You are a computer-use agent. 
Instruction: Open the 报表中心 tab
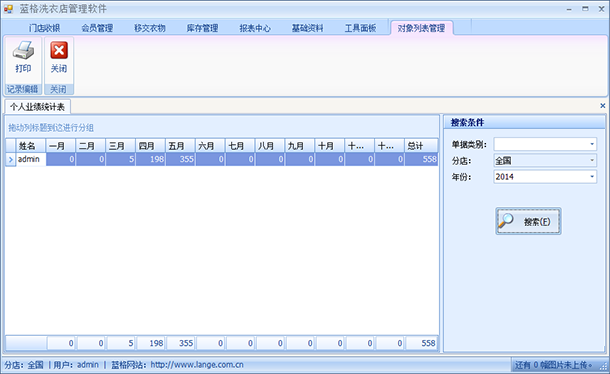255,28
